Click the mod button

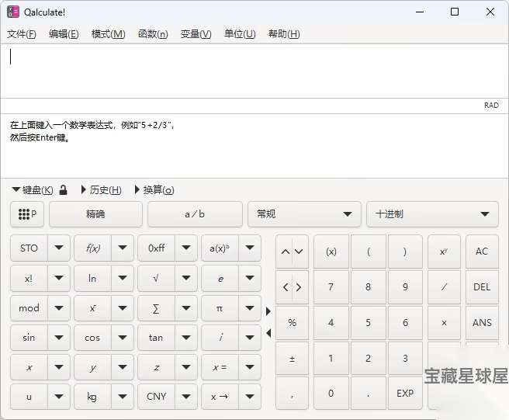[29, 308]
